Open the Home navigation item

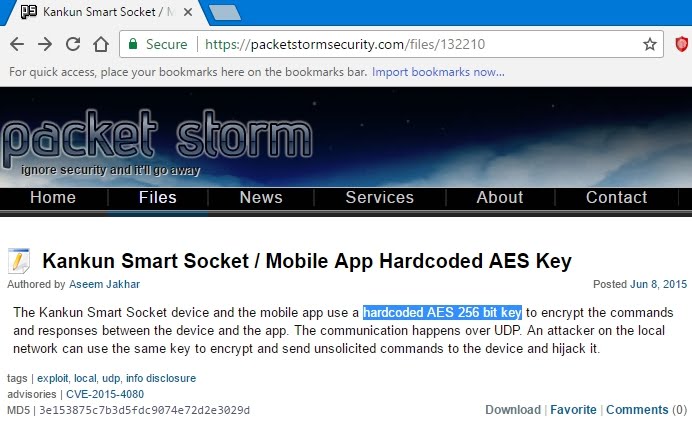53,197
